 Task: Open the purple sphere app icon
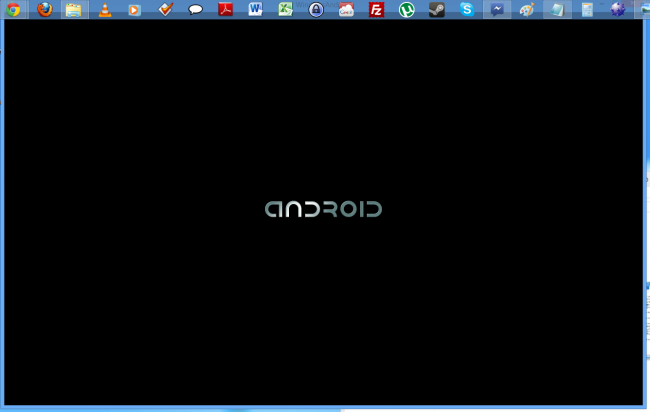(618, 9)
